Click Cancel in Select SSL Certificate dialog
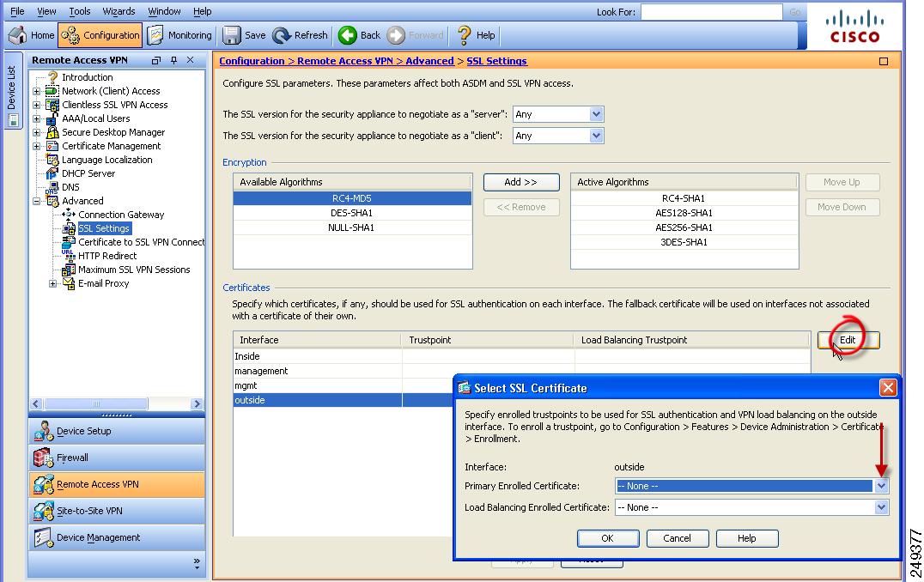The image size is (924, 582). pyautogui.click(x=677, y=538)
